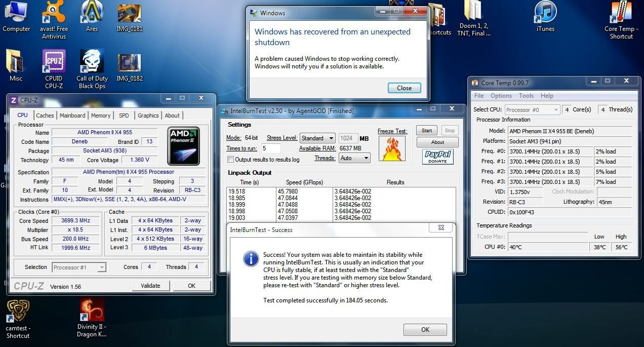Viewport: 644px width, 347px height.
Task: Go to the SPD tab in CPU-Z
Action: coord(124,115)
